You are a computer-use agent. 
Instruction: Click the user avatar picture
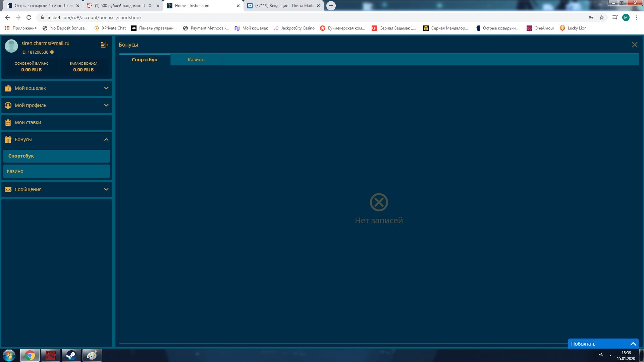coord(11,46)
